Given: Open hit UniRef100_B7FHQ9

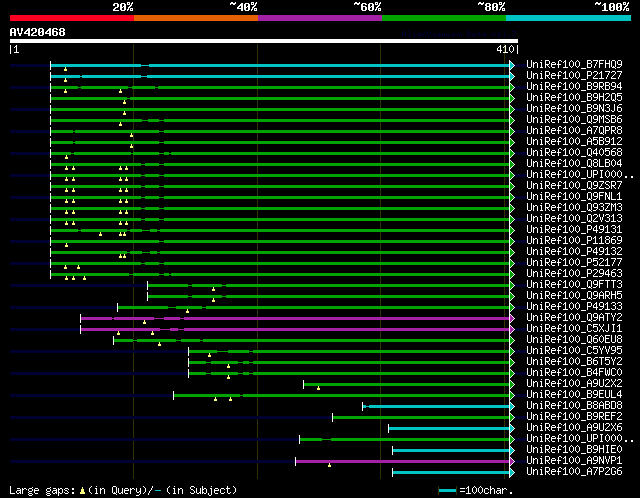Looking at the screenshot, I should tap(574, 64).
